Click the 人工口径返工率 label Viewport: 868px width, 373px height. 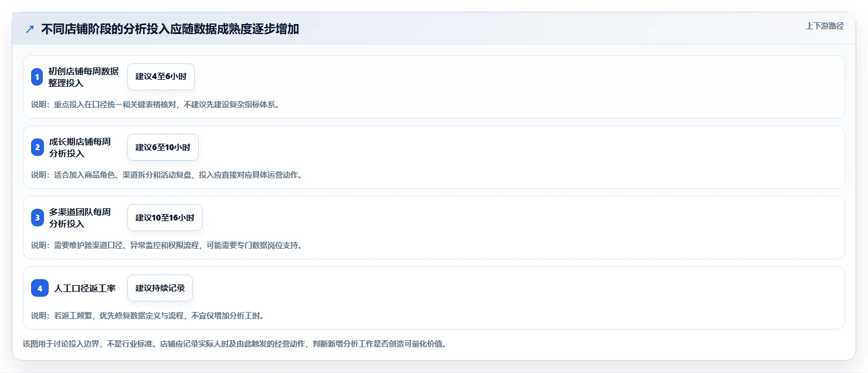tap(84, 288)
